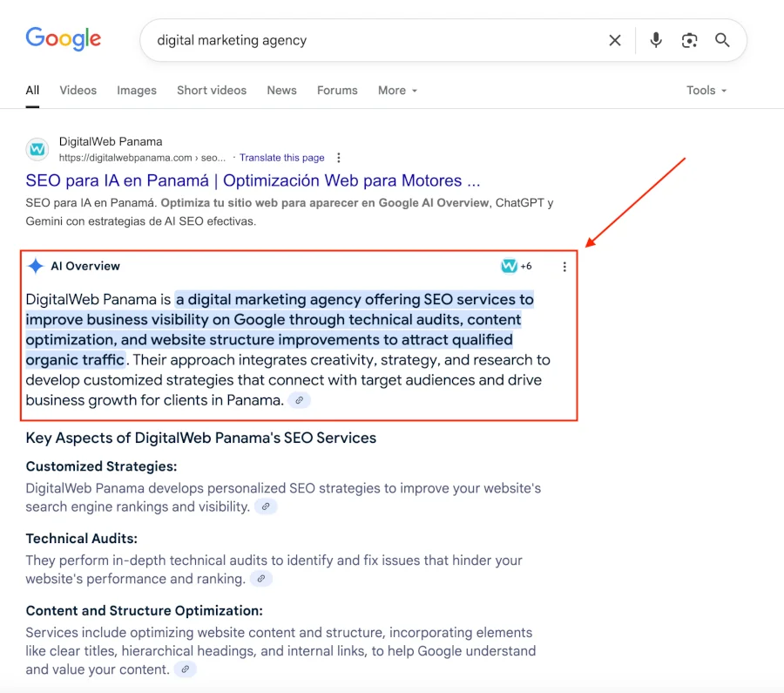Open Google Lens image search

689,40
